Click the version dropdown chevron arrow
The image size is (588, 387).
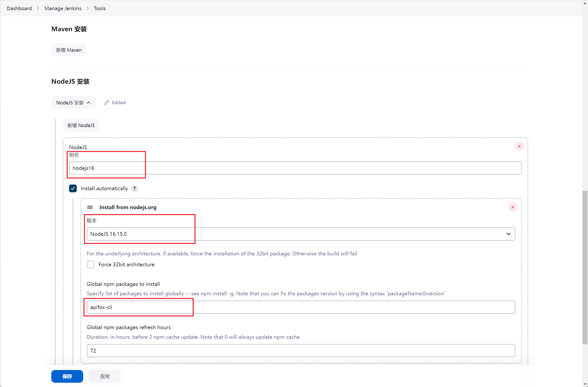point(508,234)
